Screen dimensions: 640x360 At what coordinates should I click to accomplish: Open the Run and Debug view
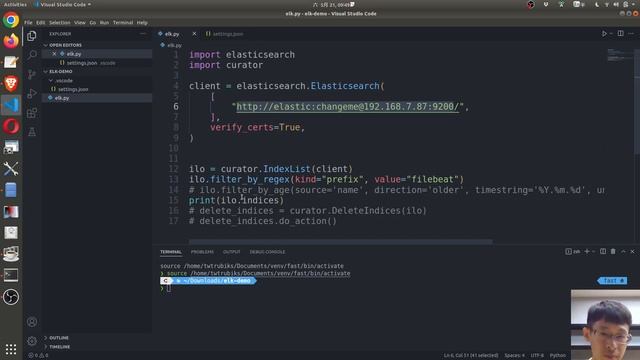click(32, 93)
